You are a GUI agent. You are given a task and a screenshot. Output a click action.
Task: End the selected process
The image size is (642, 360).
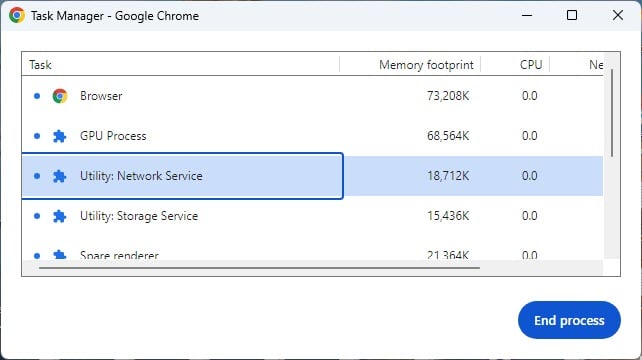pos(569,320)
